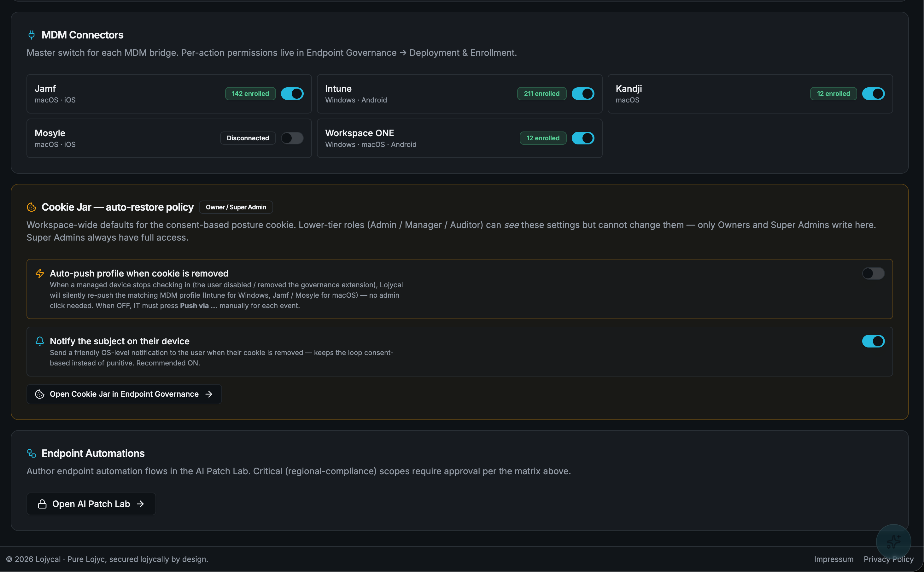This screenshot has height=572, width=924.
Task: Click the arrow icon in Open Cookie Jar button
Action: point(209,394)
